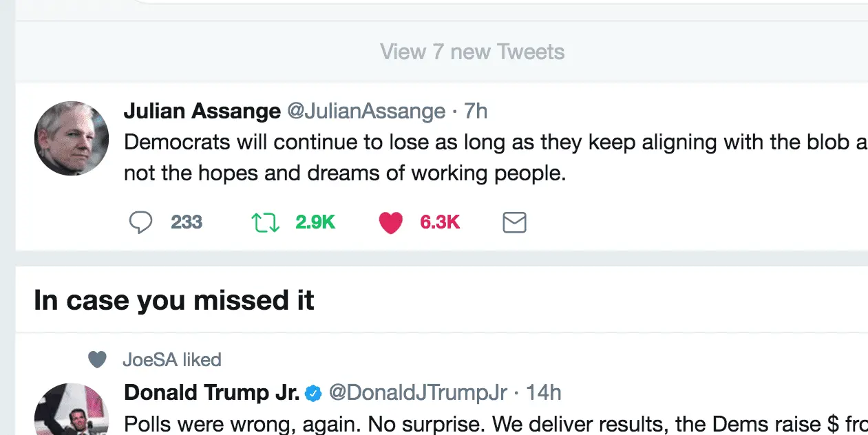
Task: Click the 6.3K likes count
Action: pos(439,222)
